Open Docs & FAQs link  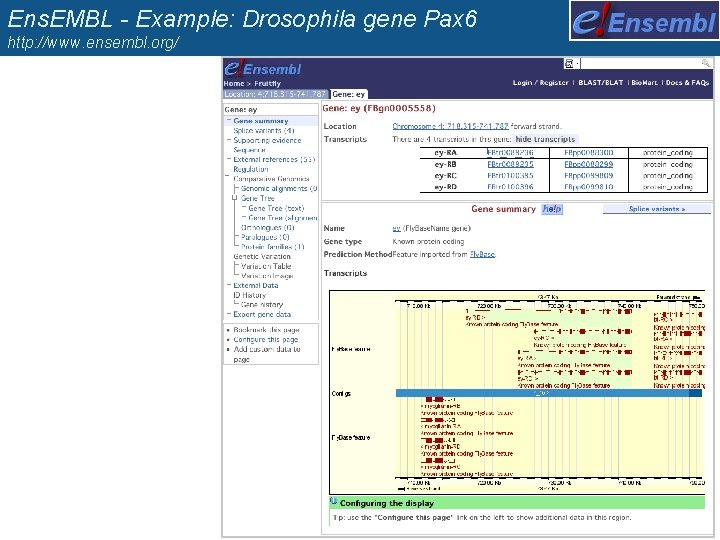pyautogui.click(x=687, y=83)
